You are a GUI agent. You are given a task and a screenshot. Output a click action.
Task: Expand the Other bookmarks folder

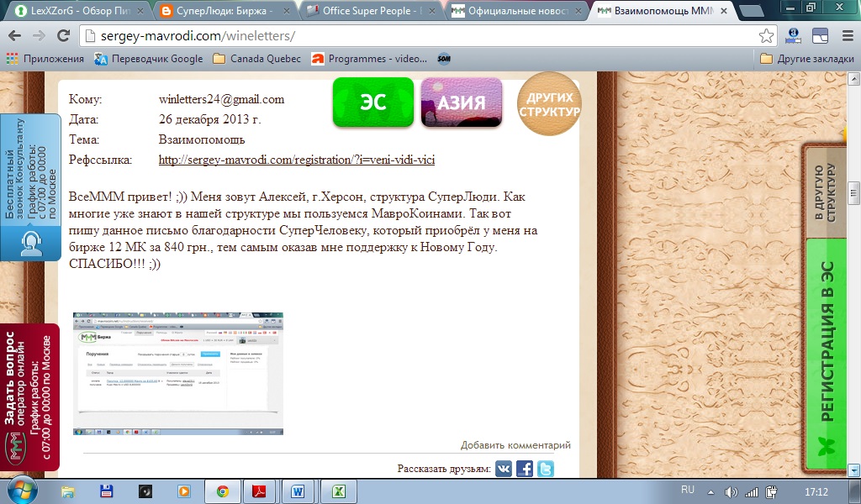[806, 59]
